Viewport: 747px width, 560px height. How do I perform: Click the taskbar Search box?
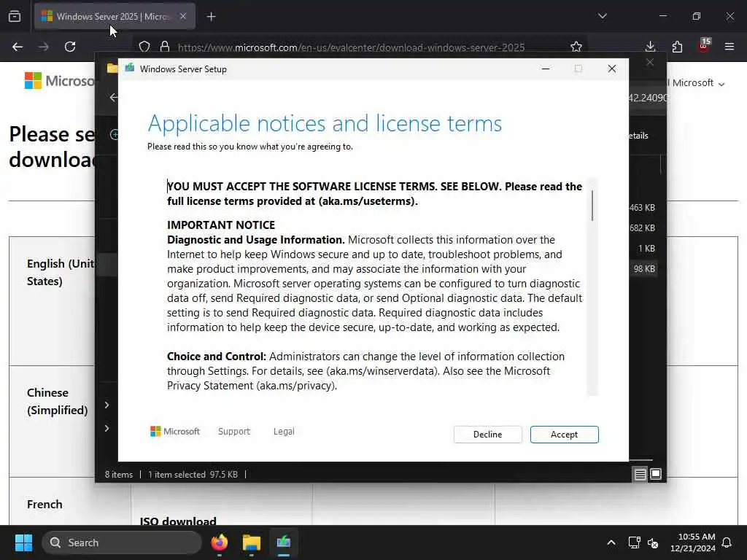click(x=122, y=542)
